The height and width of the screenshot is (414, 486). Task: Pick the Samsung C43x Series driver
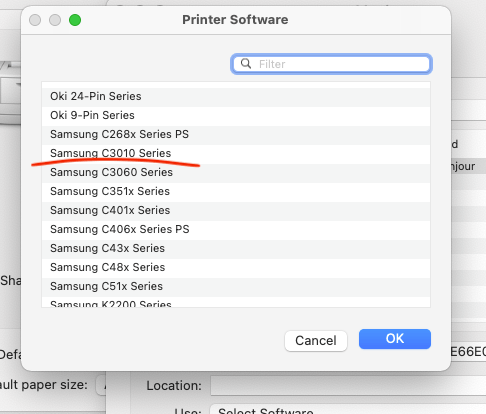click(x=236, y=248)
